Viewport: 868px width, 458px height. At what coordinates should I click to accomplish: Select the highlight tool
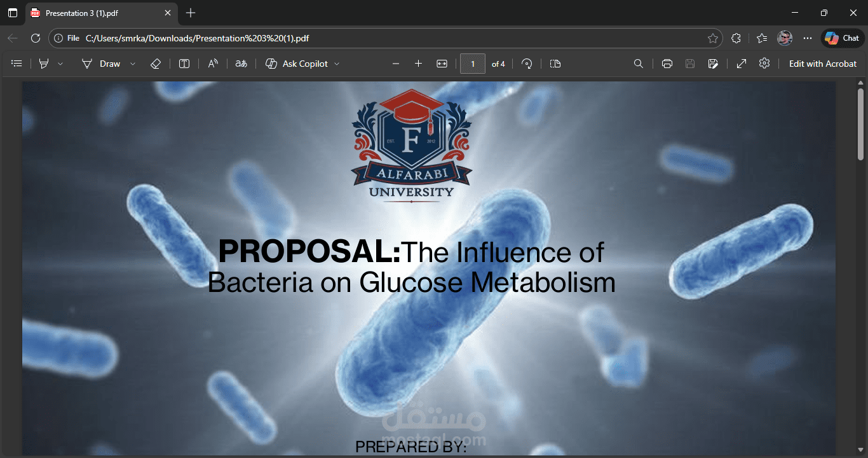(44, 63)
